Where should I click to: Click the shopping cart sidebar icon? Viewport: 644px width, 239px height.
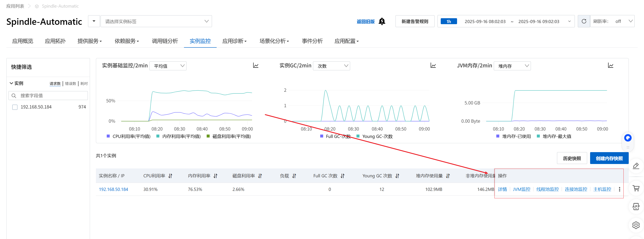pyautogui.click(x=636, y=188)
